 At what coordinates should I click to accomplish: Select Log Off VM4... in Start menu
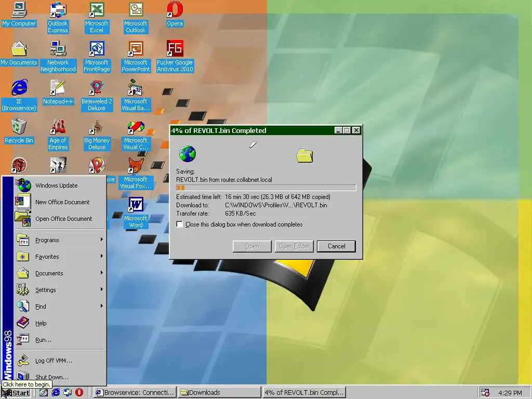[x=60, y=361]
